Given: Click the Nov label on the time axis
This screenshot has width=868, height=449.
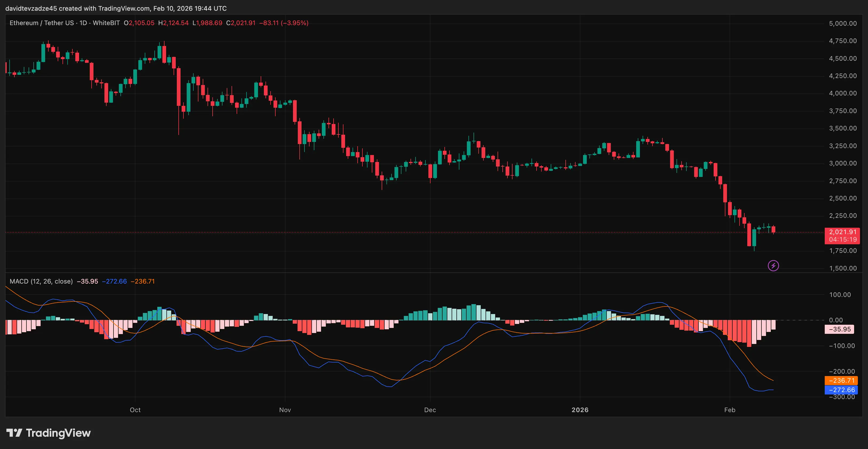Looking at the screenshot, I should click(285, 410).
